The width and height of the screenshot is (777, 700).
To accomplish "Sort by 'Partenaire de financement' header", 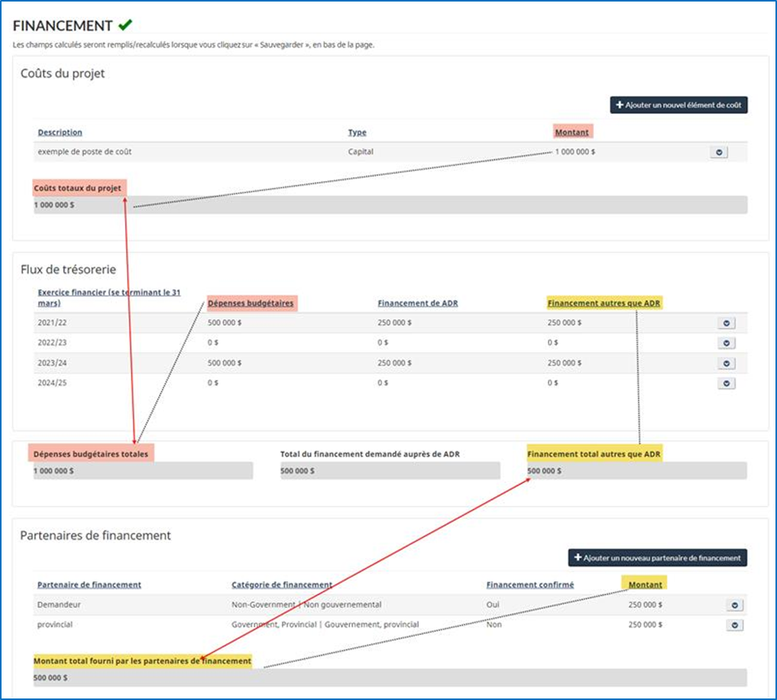I will pos(89,585).
